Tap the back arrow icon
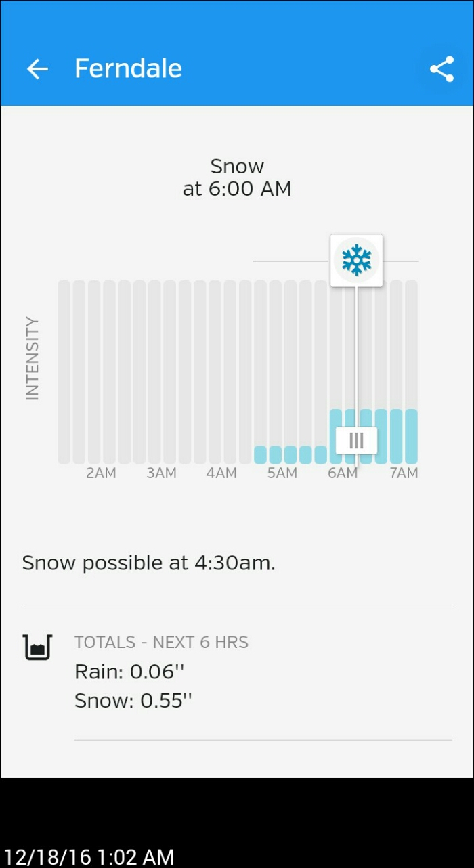 (37, 68)
